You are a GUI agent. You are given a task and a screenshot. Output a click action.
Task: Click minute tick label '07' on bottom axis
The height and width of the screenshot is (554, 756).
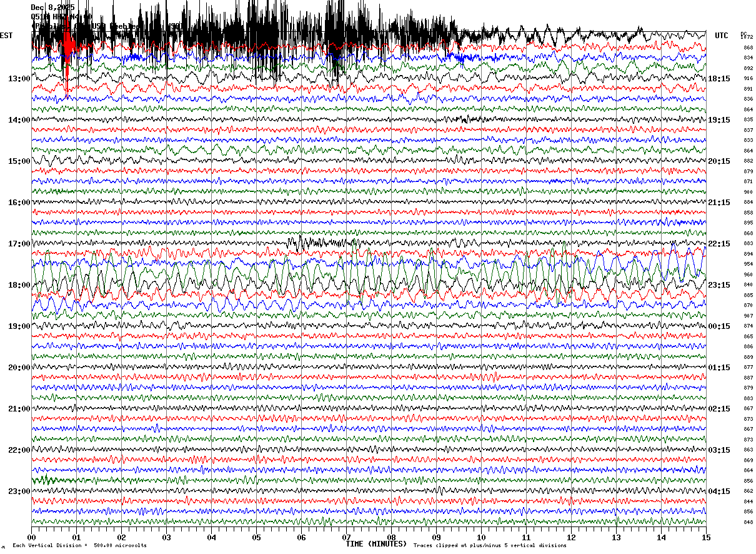(346, 537)
